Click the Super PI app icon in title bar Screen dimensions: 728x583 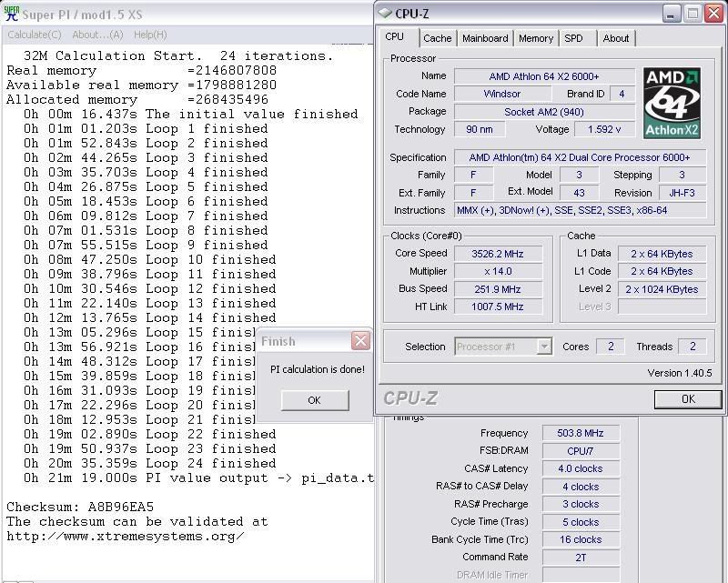[11, 14]
